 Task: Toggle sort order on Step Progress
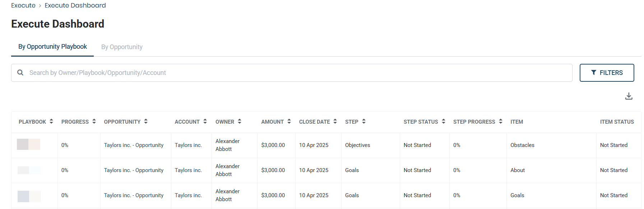point(501,122)
